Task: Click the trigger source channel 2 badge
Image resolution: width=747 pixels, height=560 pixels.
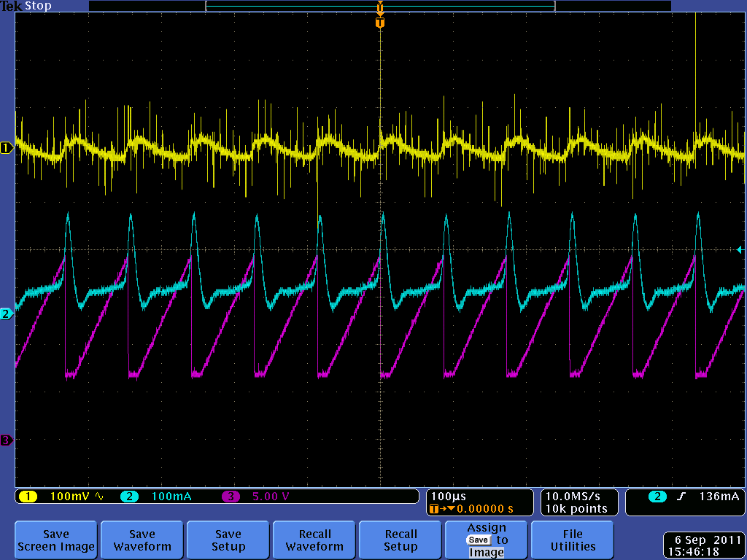Action: point(657,497)
